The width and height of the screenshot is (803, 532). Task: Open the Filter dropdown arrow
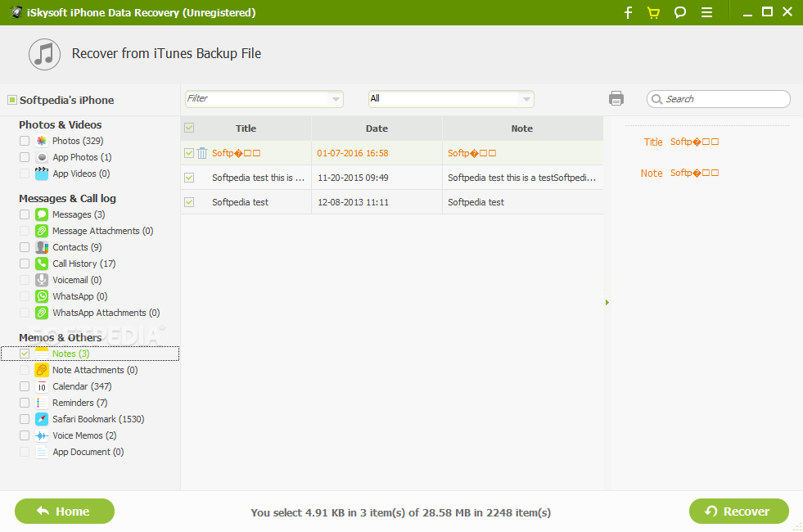336,99
